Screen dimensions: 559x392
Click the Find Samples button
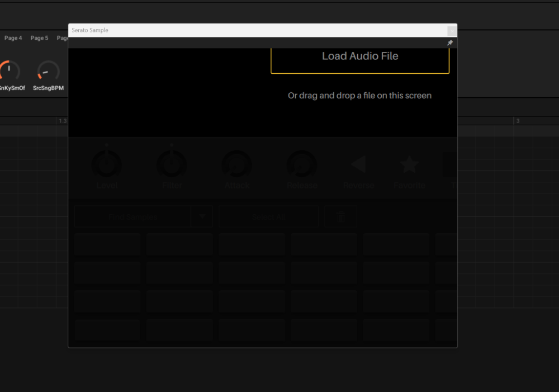(132, 216)
